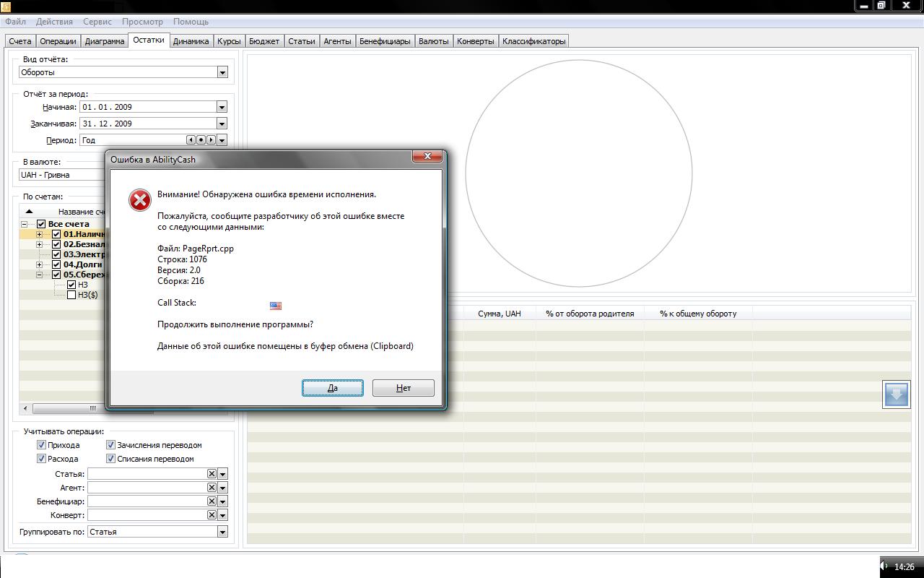The height and width of the screenshot is (578, 924).
Task: Open the Сервис menu
Action: click(x=97, y=22)
